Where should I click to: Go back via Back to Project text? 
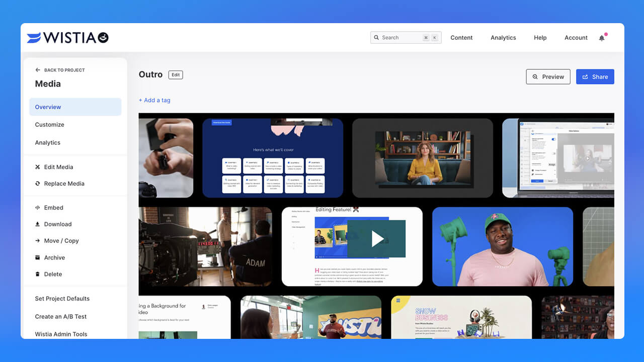(64, 70)
